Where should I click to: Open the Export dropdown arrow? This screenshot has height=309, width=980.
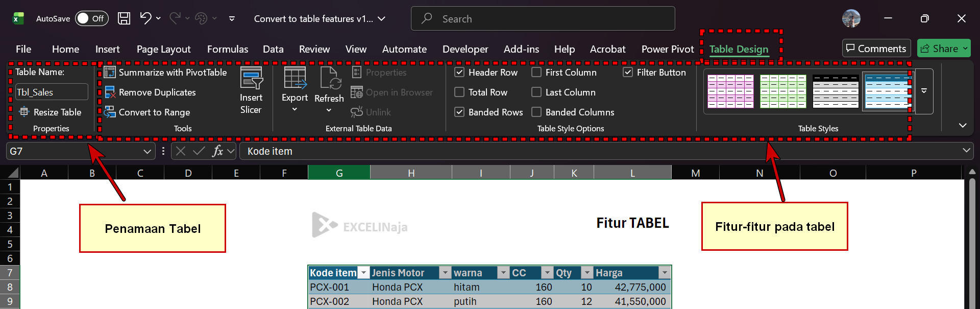click(x=295, y=109)
